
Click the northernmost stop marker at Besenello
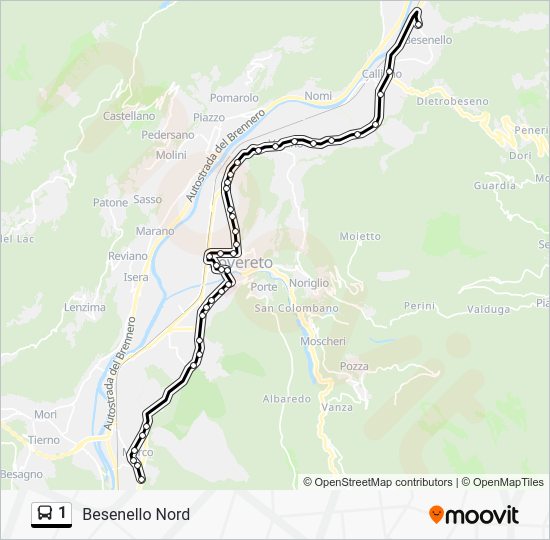(x=418, y=24)
